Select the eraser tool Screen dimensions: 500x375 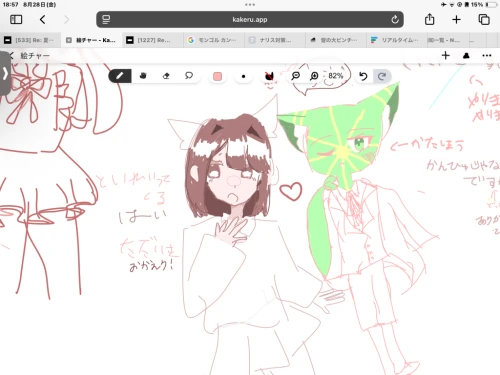(x=166, y=76)
